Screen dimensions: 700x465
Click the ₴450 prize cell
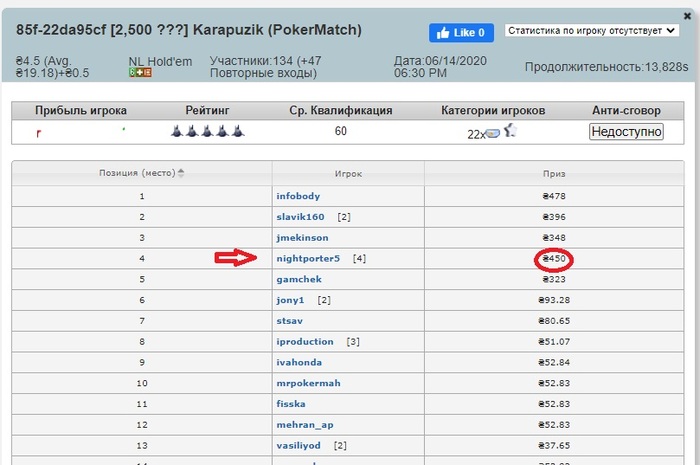tap(554, 258)
